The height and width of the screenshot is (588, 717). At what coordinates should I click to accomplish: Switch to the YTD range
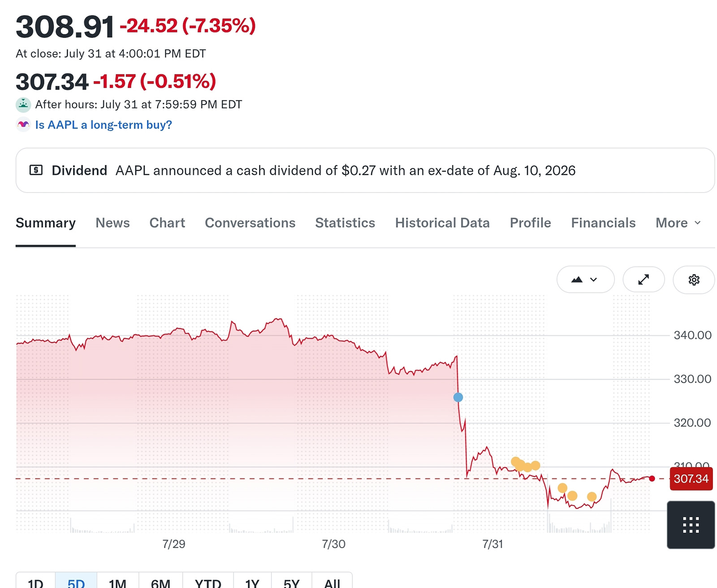point(208,583)
